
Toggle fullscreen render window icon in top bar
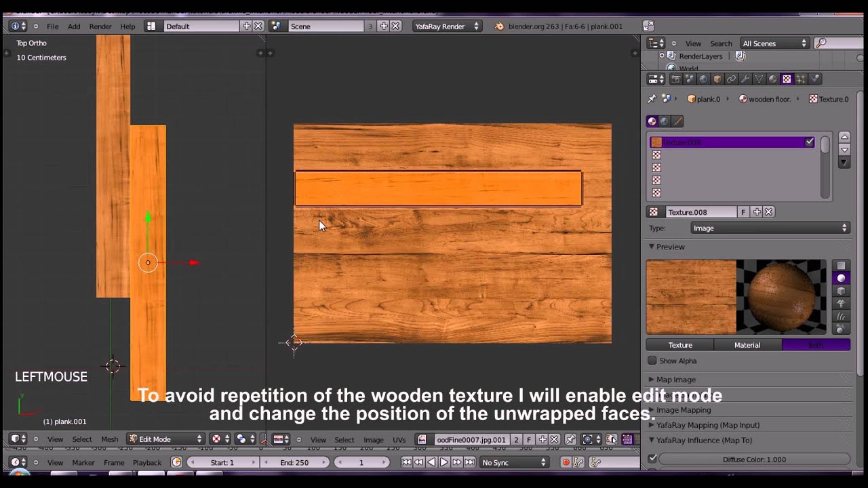[648, 26]
